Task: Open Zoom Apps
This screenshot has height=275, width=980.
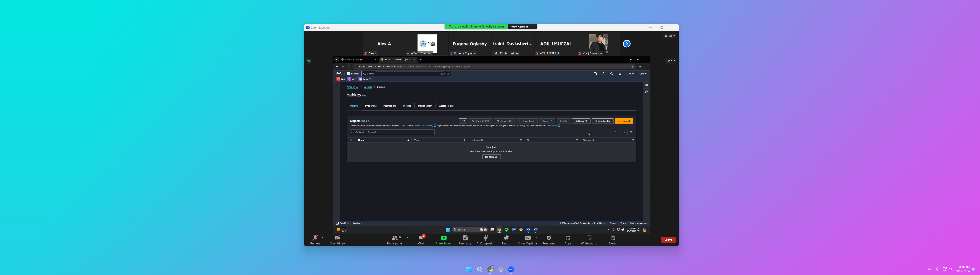Action: pos(568,240)
